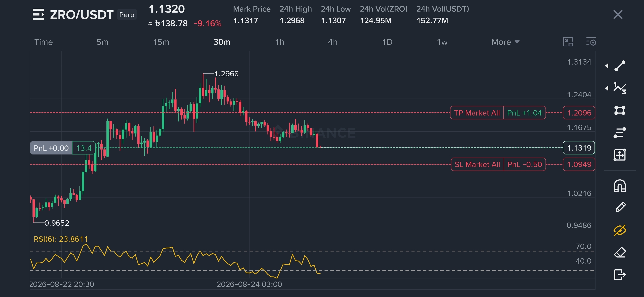Viewport: 644px width, 297px height.
Task: Select the 1.0949 stop-loss price tag
Action: pyautogui.click(x=579, y=164)
